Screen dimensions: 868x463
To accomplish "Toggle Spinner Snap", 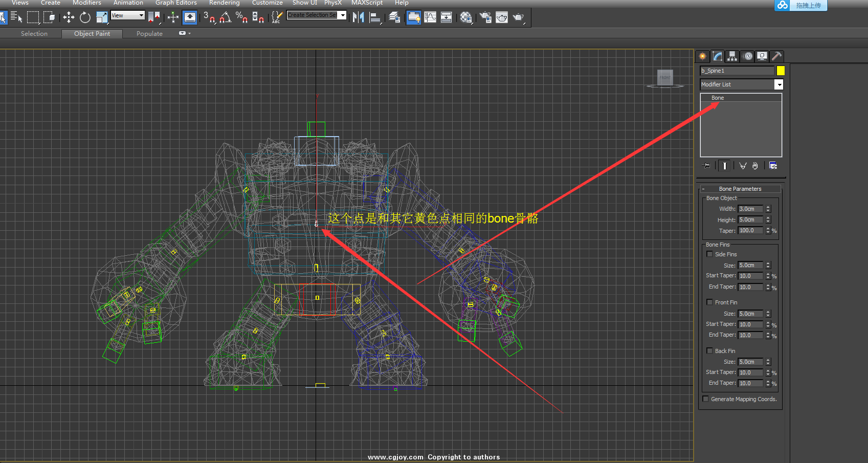I will tap(258, 17).
